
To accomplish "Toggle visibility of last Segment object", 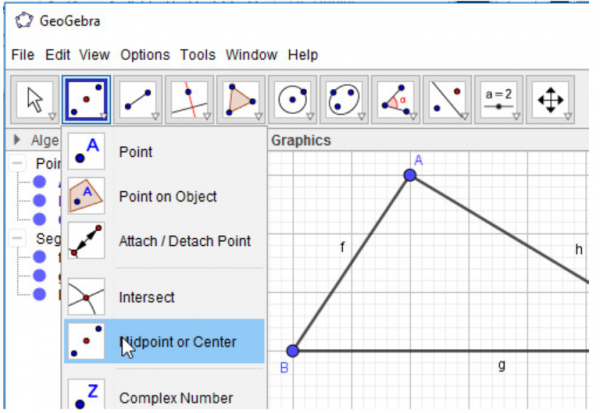I will pos(39,294).
